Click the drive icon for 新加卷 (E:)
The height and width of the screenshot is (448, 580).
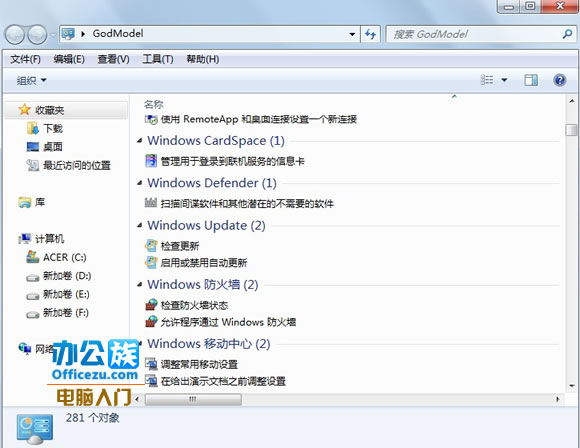[x=33, y=296]
